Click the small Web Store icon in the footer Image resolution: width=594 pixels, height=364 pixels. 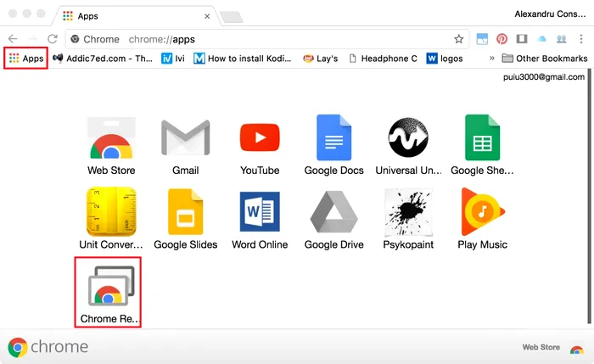pyautogui.click(x=577, y=349)
